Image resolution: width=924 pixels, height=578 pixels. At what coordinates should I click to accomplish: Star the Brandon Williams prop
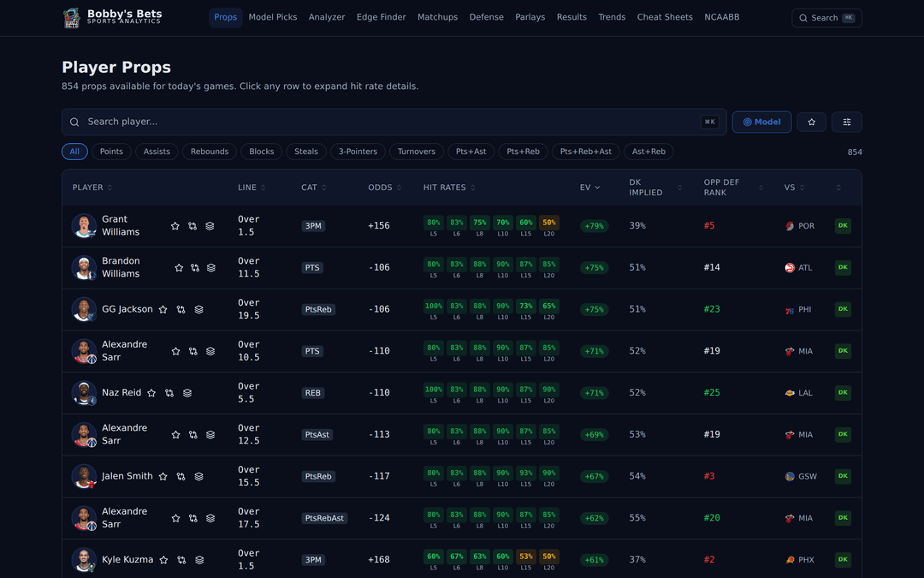tap(179, 268)
